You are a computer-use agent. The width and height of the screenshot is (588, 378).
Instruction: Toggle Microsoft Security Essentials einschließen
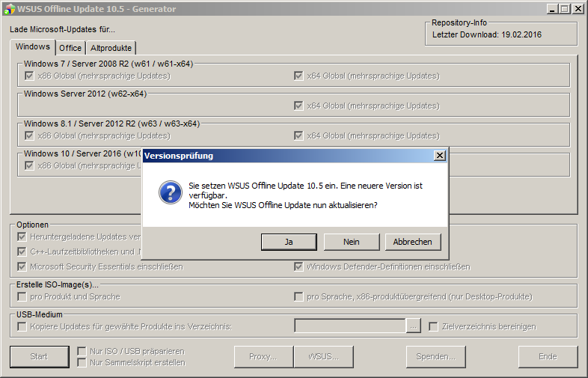tap(22, 266)
